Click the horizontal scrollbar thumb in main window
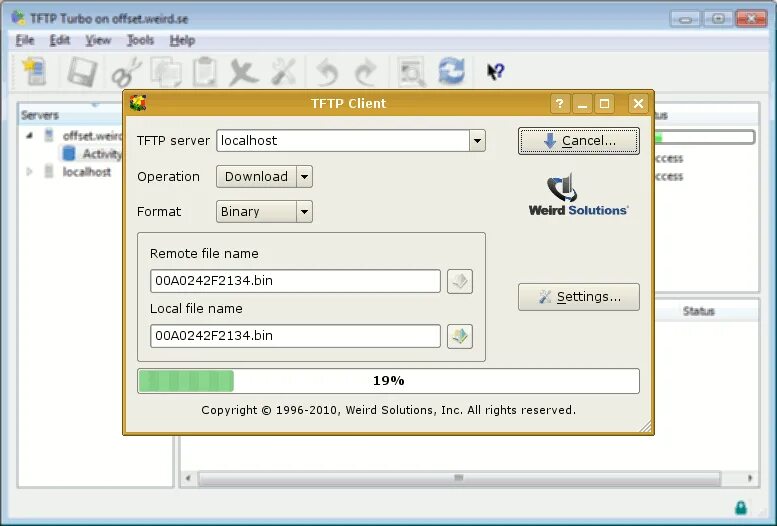This screenshot has width=777, height=526. pos(459,478)
